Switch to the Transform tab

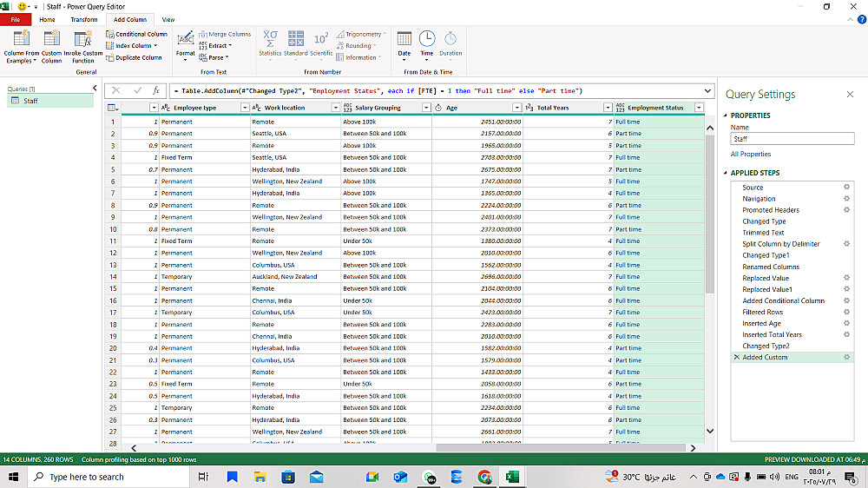[84, 19]
